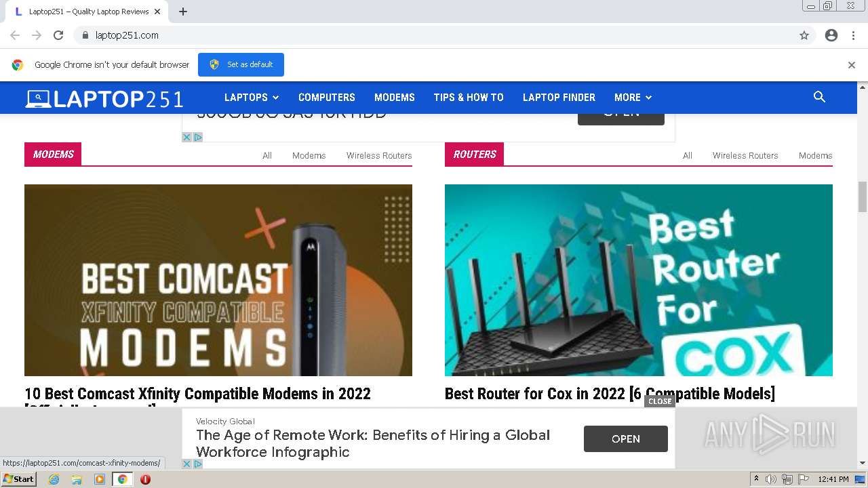This screenshot has height=488, width=868.
Task: Open the Chrome three-dot menu
Action: click(x=853, y=35)
